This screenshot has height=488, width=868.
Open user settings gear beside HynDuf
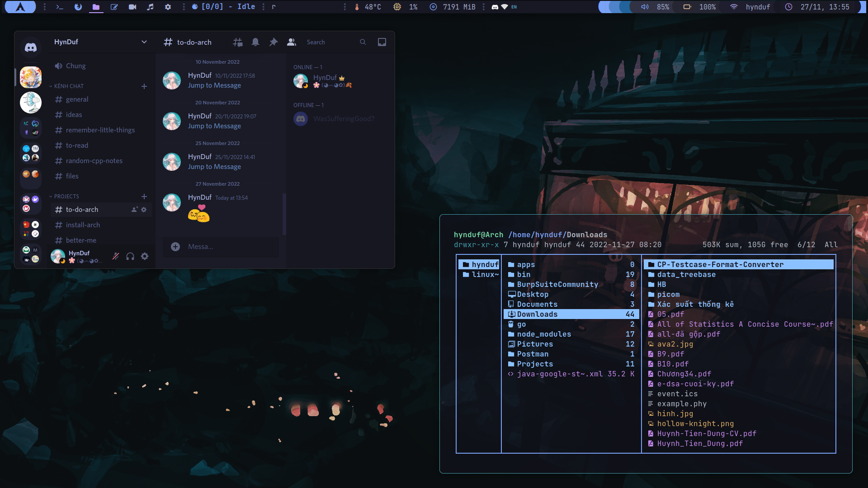(x=145, y=256)
